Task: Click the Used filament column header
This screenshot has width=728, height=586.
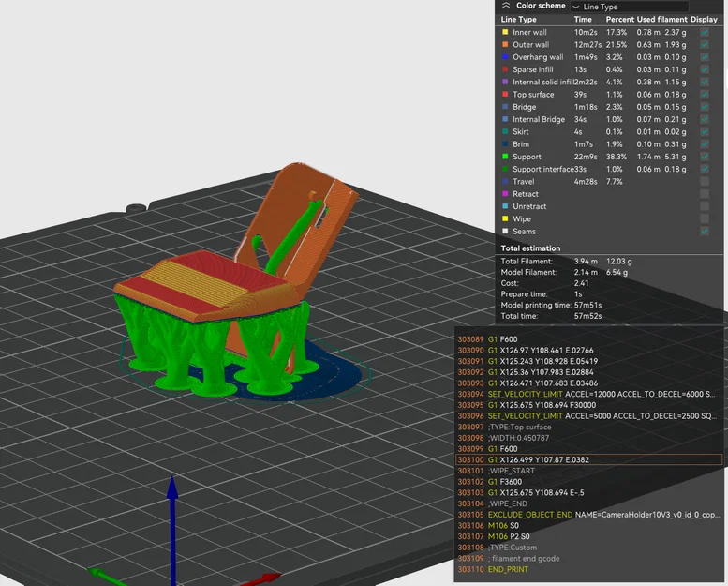Action: [661, 19]
